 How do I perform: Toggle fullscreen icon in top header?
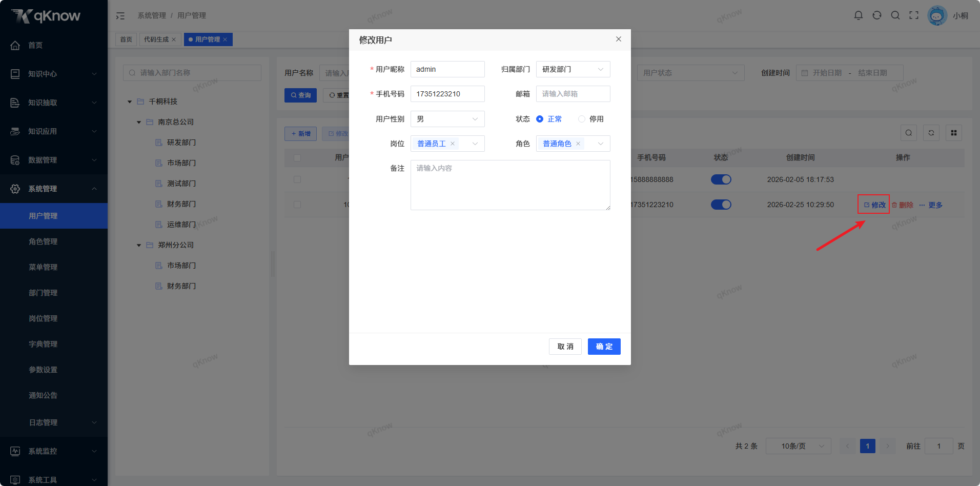(914, 15)
